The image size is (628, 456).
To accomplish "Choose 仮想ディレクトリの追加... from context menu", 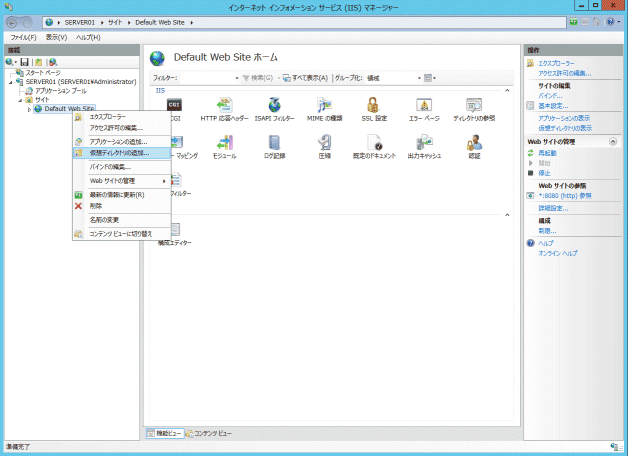I will click(x=122, y=153).
